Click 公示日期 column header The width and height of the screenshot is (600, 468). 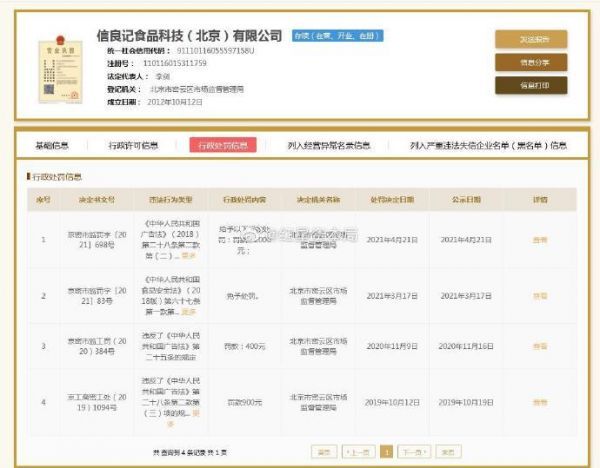click(x=466, y=199)
